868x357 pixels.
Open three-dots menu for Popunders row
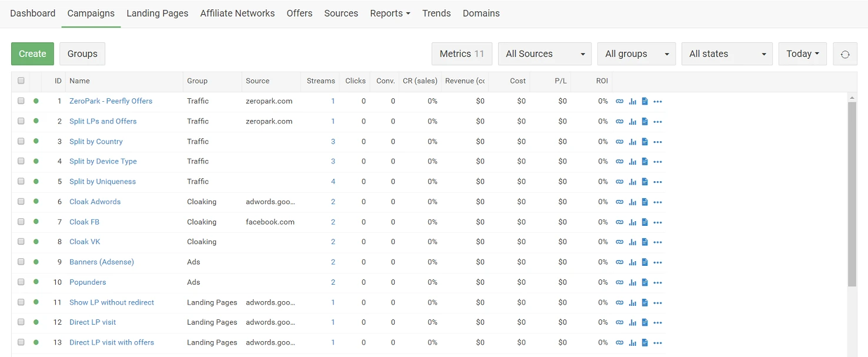click(657, 283)
